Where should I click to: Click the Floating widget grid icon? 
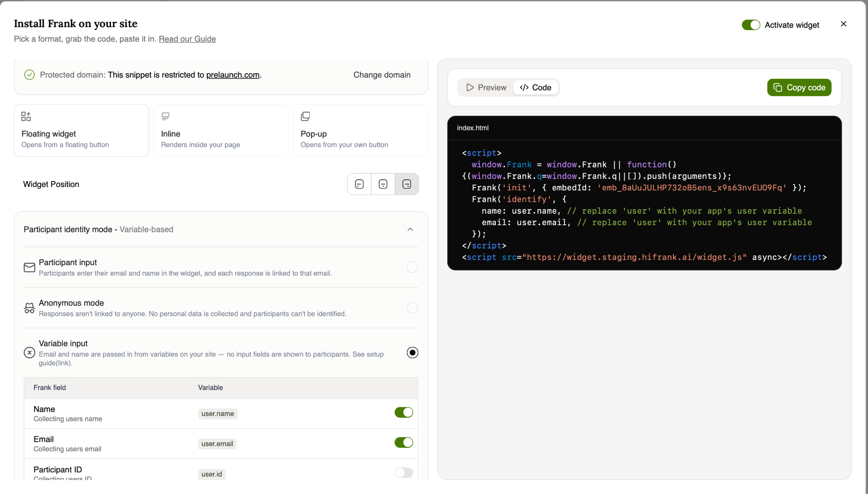coord(26,116)
